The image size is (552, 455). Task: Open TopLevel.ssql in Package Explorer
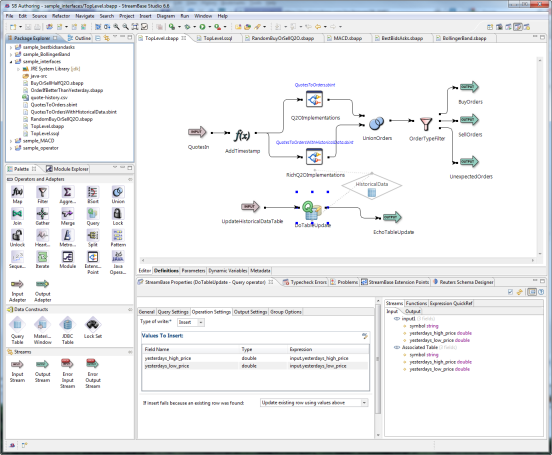(x=45, y=133)
